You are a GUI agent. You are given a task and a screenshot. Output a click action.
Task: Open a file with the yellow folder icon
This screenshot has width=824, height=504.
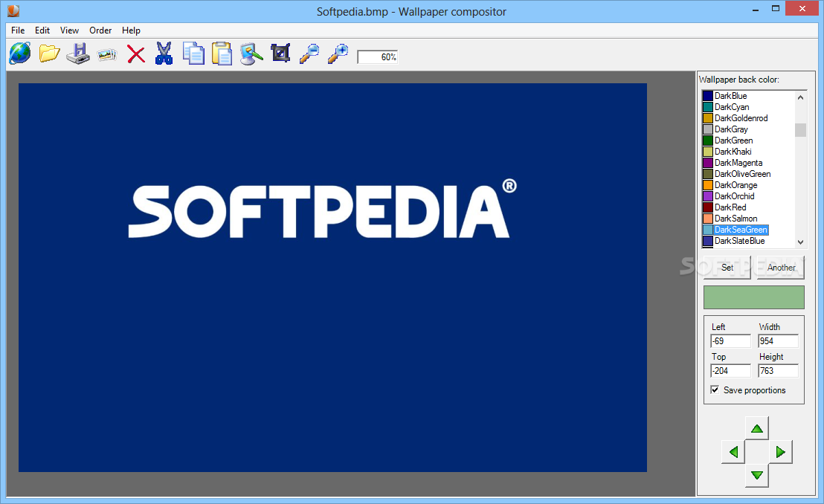(49, 54)
